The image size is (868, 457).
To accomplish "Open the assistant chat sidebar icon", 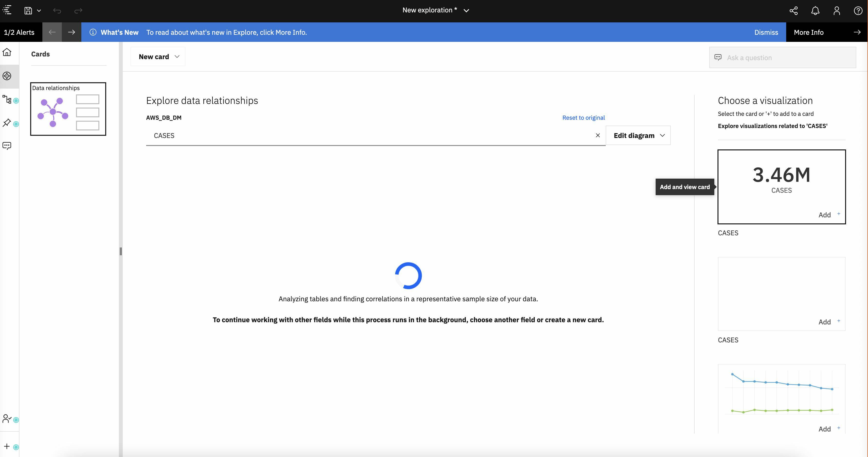I will (x=7, y=146).
